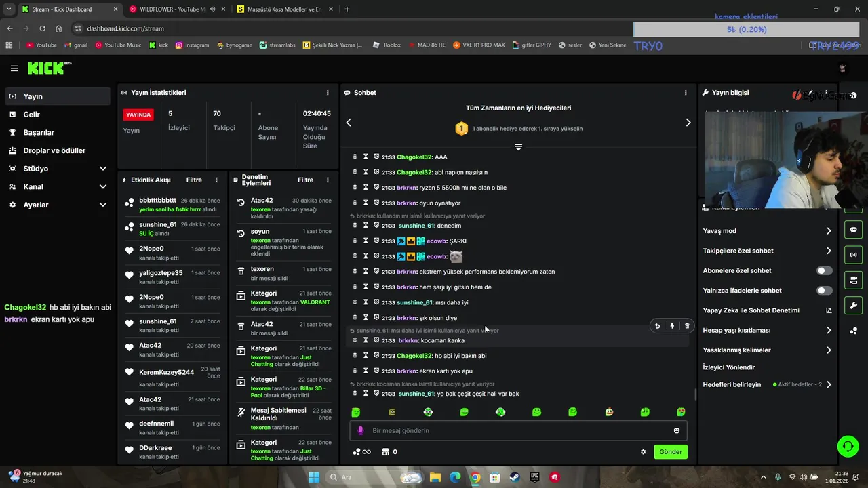The height and width of the screenshot is (488, 868).
Task: Open chat settings gear next to Gönder
Action: tap(643, 452)
